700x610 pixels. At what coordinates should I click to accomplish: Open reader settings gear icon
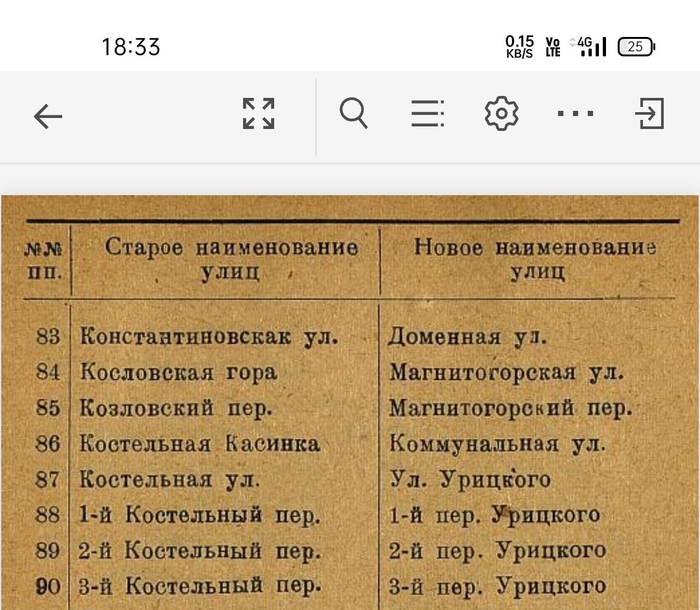pyautogui.click(x=501, y=113)
